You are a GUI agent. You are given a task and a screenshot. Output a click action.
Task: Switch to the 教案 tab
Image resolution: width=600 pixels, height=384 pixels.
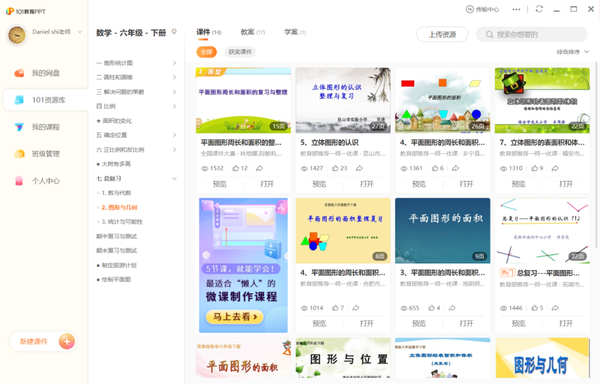pyautogui.click(x=253, y=32)
